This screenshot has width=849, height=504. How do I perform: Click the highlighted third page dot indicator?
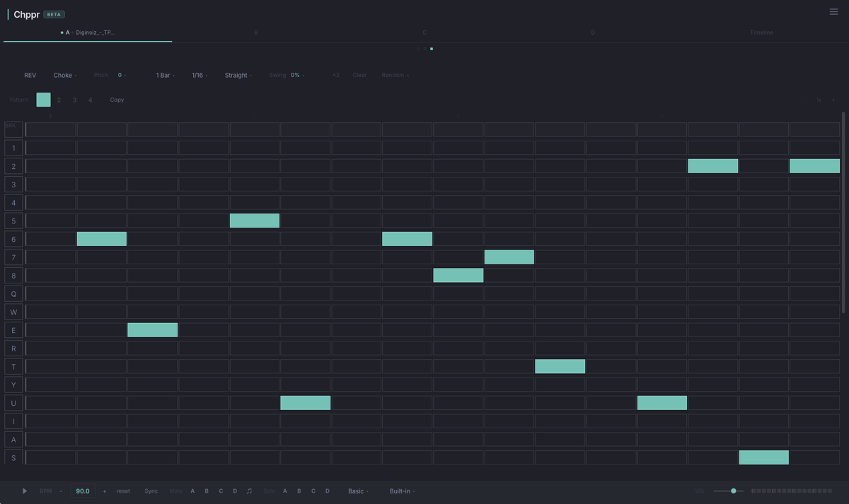tap(432, 49)
